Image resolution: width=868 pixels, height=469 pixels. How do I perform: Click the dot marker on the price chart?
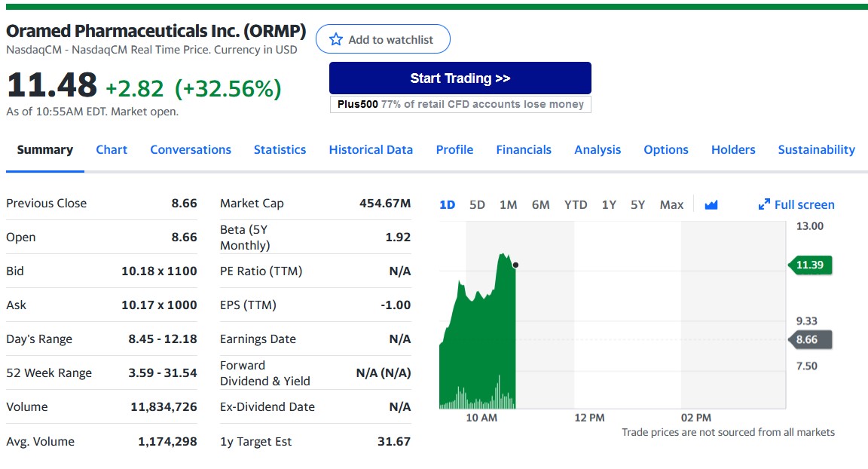click(x=516, y=265)
